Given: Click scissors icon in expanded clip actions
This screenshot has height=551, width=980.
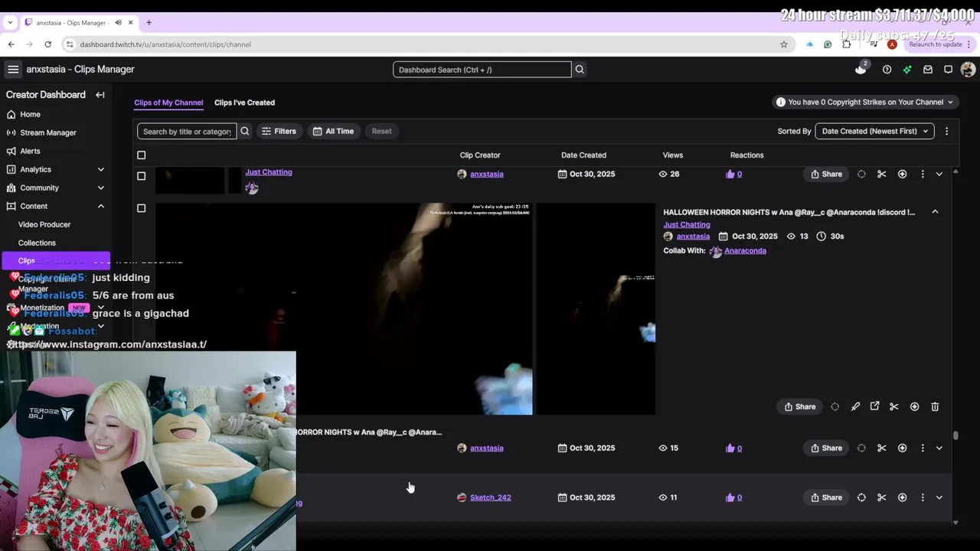Looking at the screenshot, I should click(x=893, y=406).
